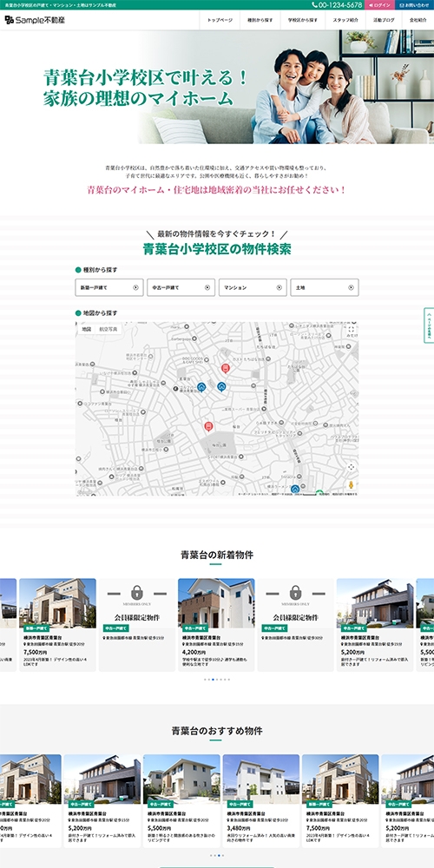Click 中古一戸建て tag on 4,200万円 card
Screen dimensions: 434x868
(194, 628)
